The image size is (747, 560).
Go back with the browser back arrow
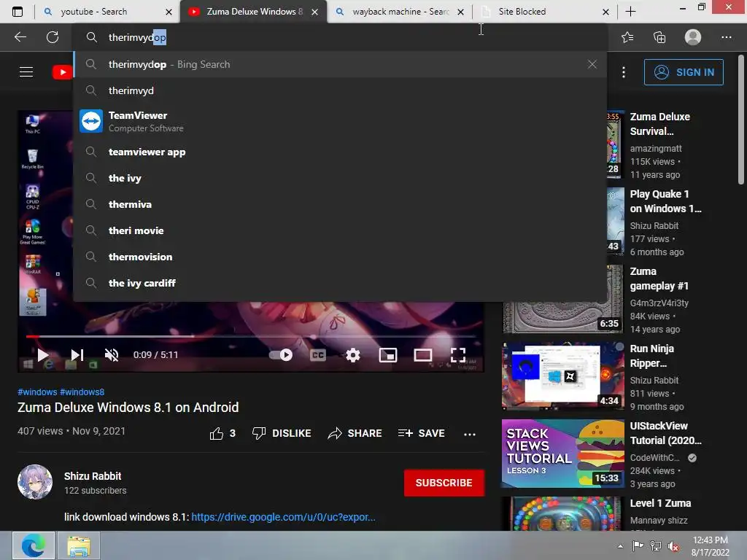[20, 37]
